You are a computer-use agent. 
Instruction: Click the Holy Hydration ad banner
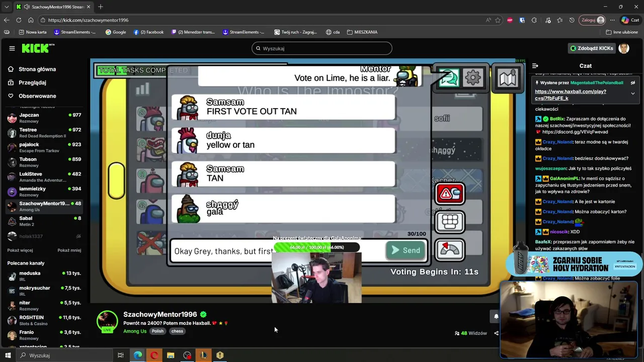point(574,263)
